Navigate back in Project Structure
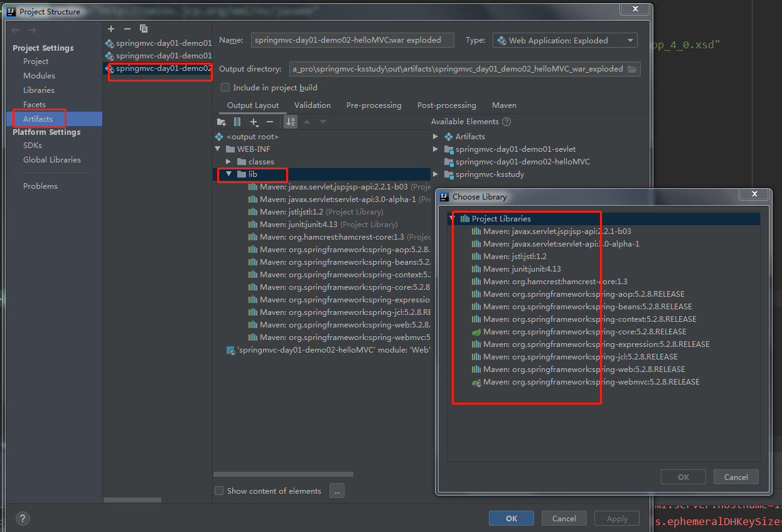The width and height of the screenshot is (782, 532). coord(15,30)
